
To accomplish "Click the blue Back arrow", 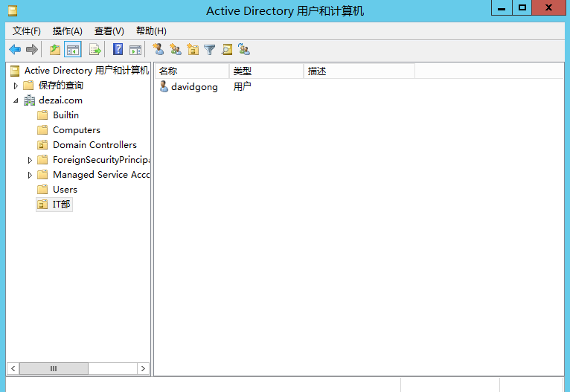I will [15, 49].
